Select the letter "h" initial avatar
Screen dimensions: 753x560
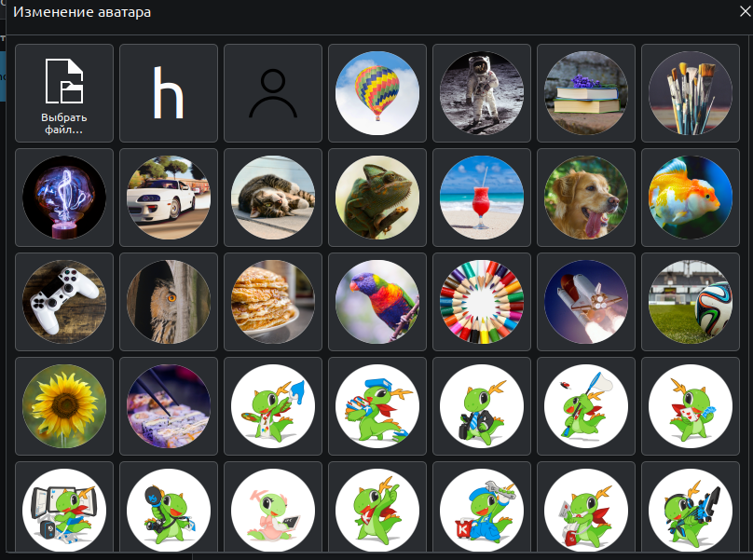(169, 93)
